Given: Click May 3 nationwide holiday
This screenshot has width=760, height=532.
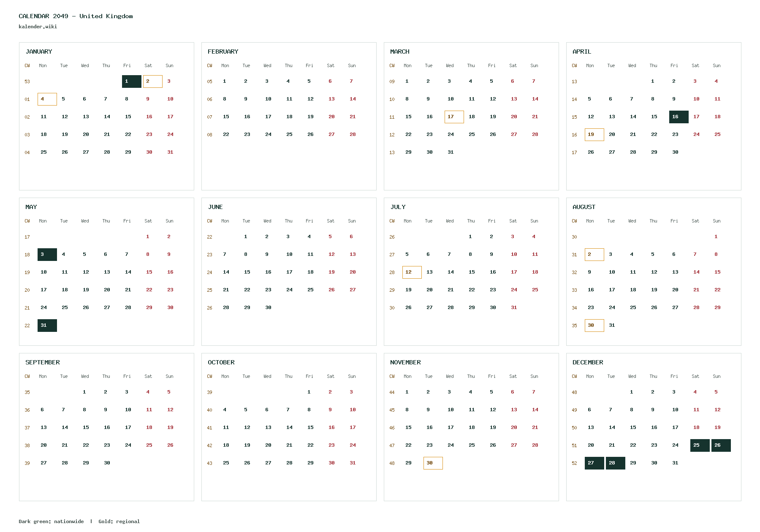Looking at the screenshot, I should coord(47,255).
